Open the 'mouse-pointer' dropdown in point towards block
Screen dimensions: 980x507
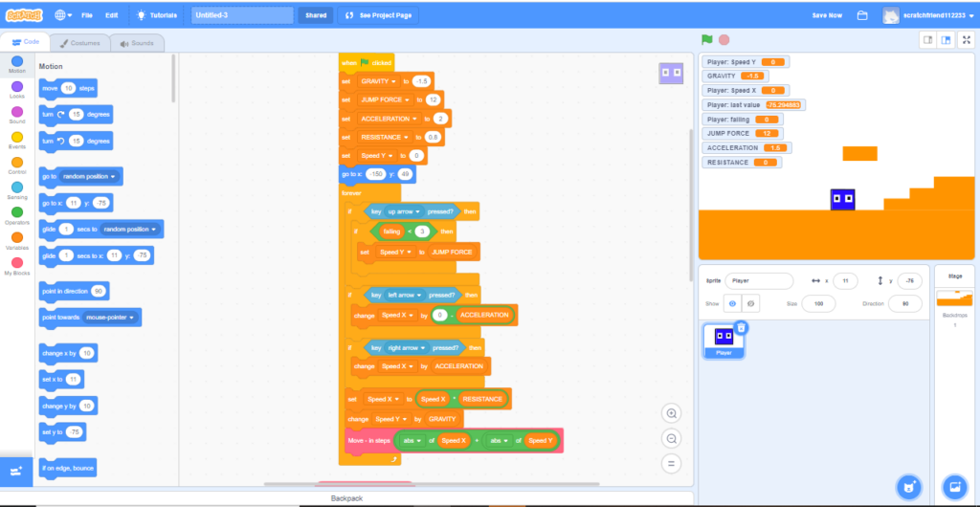click(111, 317)
